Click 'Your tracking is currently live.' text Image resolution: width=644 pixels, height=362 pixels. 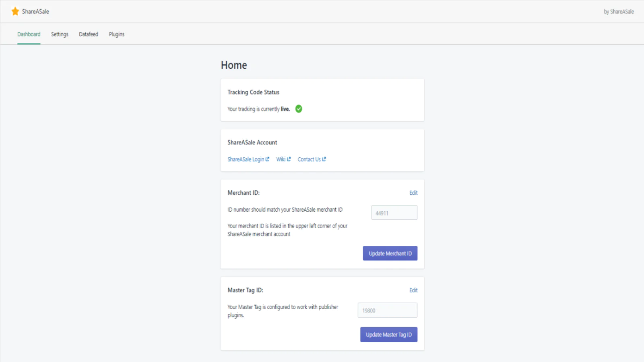point(258,109)
